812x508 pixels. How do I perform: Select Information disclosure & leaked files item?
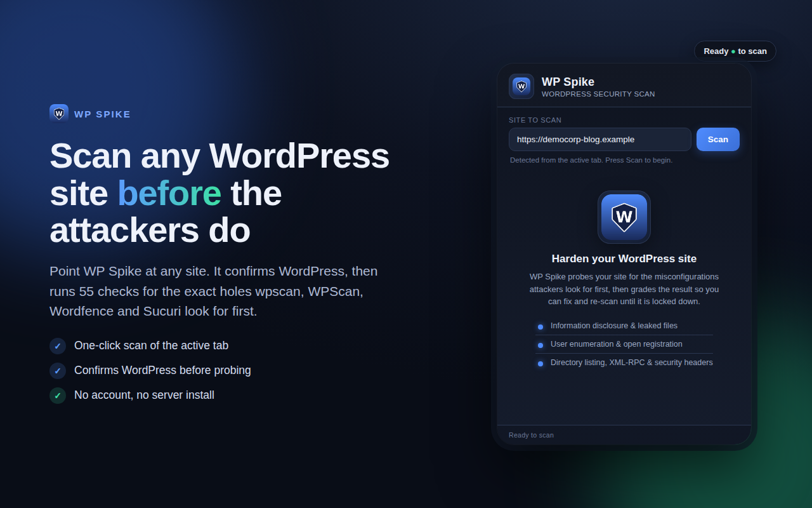coord(624,326)
